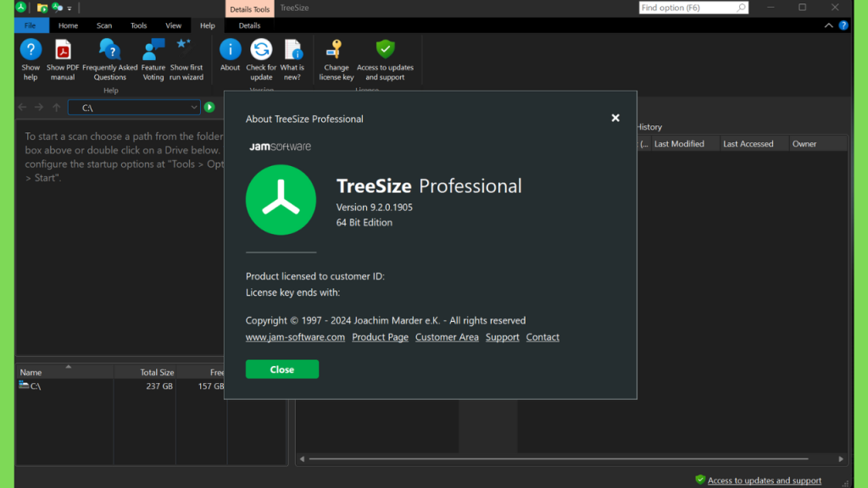Click the TreeSize green logo in dialog
Screen dimensions: 868x488
(x=281, y=200)
